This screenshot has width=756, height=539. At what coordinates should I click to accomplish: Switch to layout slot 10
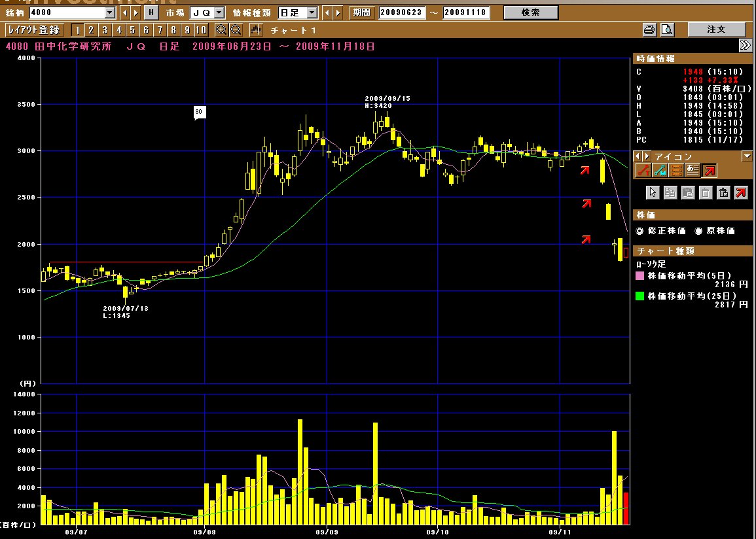[201, 30]
